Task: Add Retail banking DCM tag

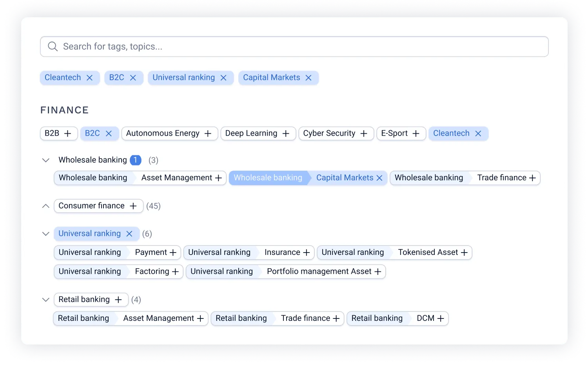Action: pos(441,318)
